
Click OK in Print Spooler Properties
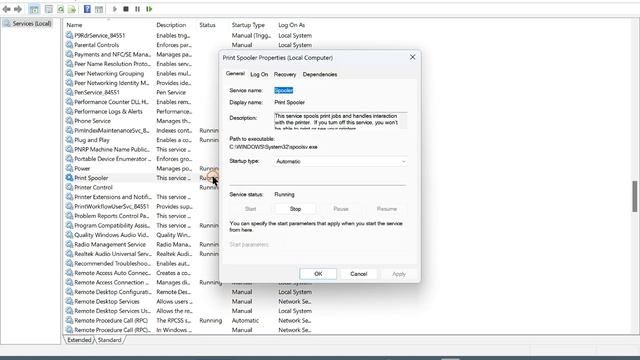tap(318, 274)
